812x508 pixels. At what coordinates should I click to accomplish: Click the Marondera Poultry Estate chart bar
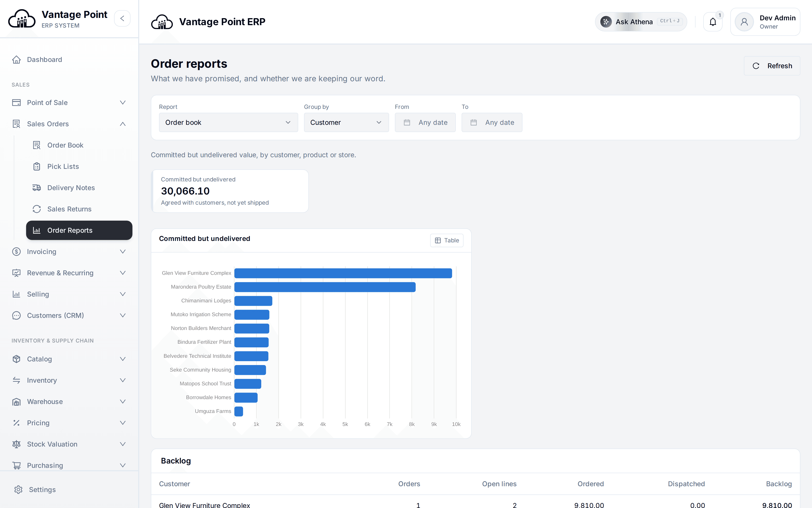325,287
